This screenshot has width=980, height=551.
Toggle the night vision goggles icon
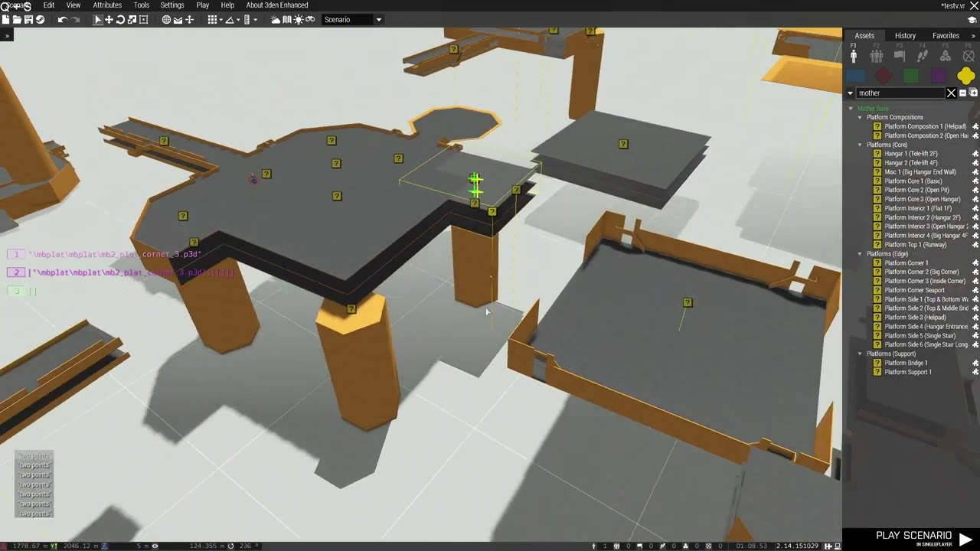click(x=310, y=20)
